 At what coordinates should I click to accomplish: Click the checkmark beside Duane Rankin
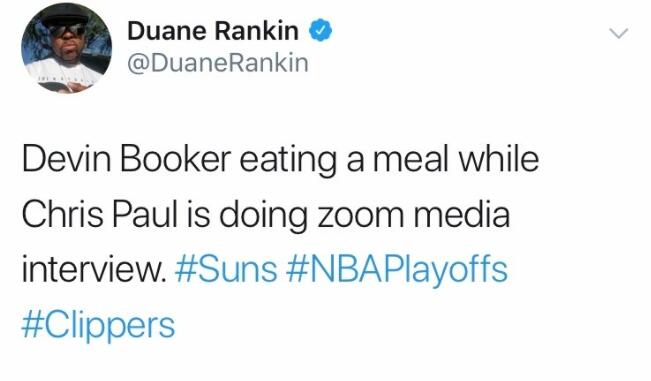pyautogui.click(x=320, y=30)
